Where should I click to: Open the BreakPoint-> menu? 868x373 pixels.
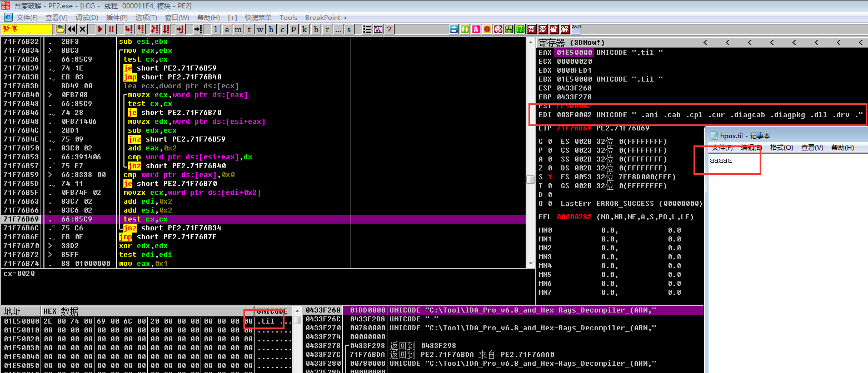pos(326,18)
